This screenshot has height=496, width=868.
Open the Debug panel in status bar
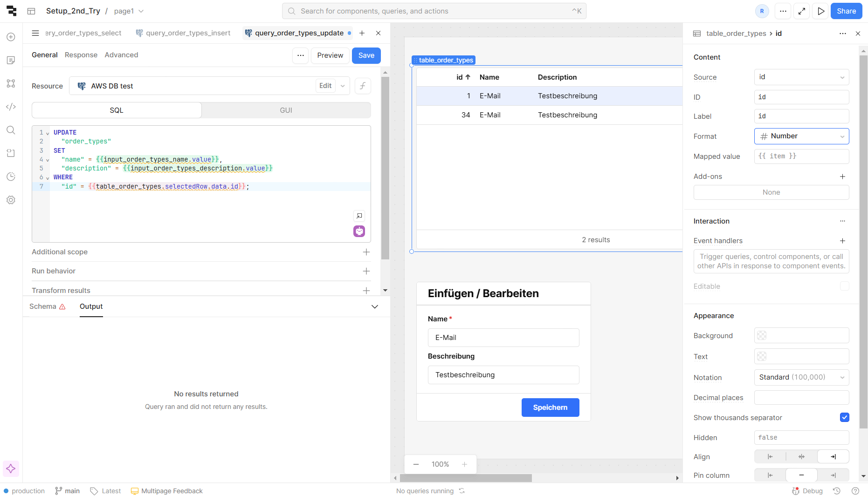click(x=807, y=491)
